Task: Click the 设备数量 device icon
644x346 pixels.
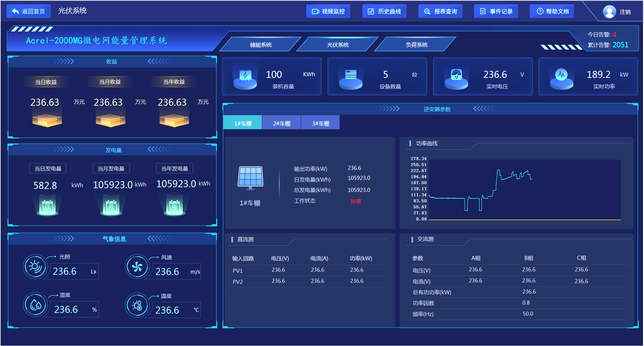Action: click(x=351, y=78)
